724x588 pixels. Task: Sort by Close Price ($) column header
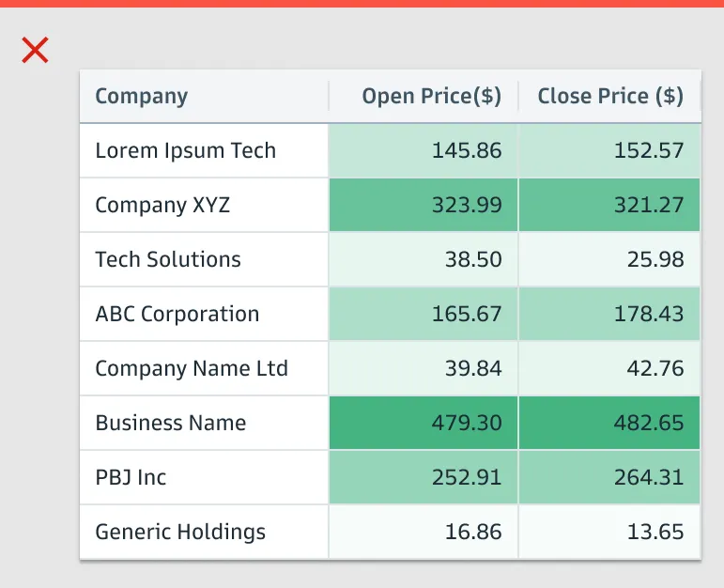pyautogui.click(x=610, y=96)
